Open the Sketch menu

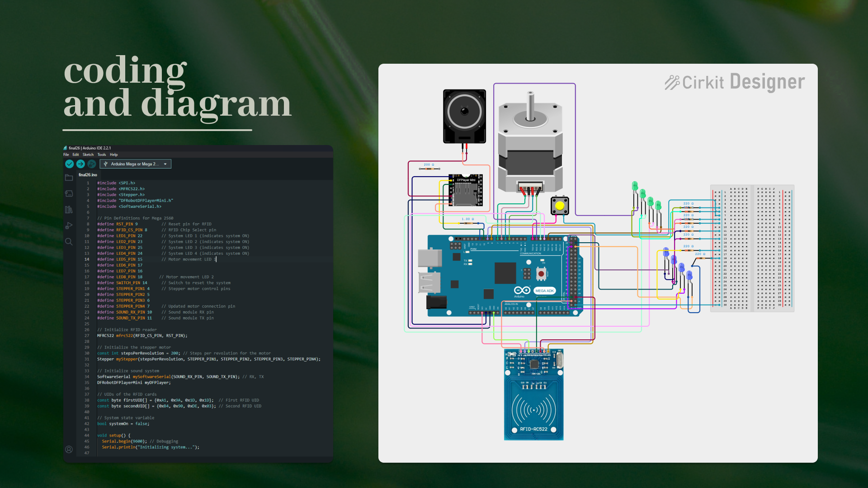click(88, 155)
